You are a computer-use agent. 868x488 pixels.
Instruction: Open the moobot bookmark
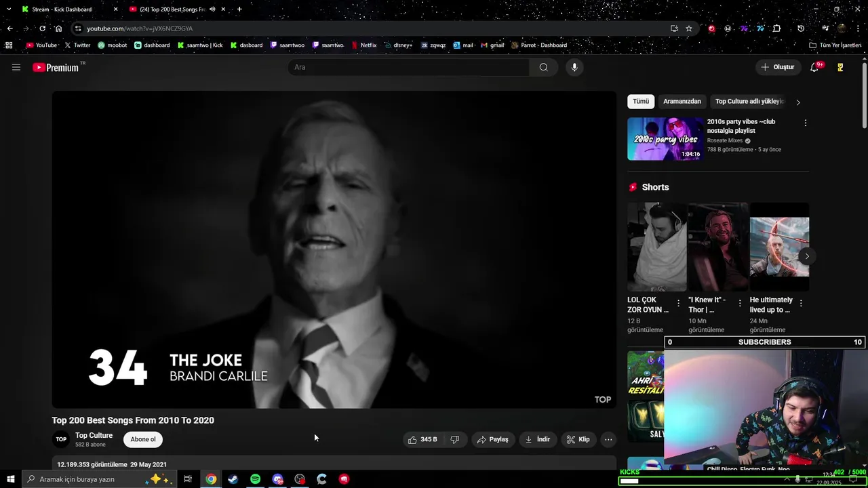coord(113,45)
